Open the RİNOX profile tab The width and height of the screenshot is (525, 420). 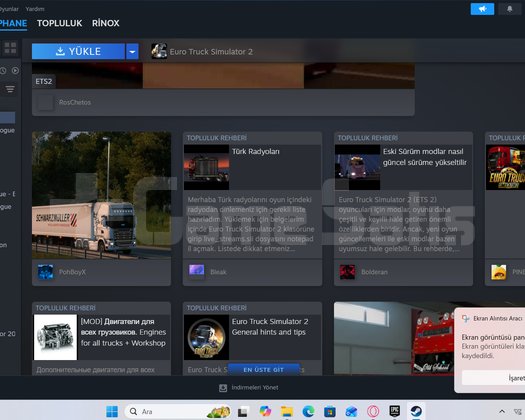pos(106,23)
